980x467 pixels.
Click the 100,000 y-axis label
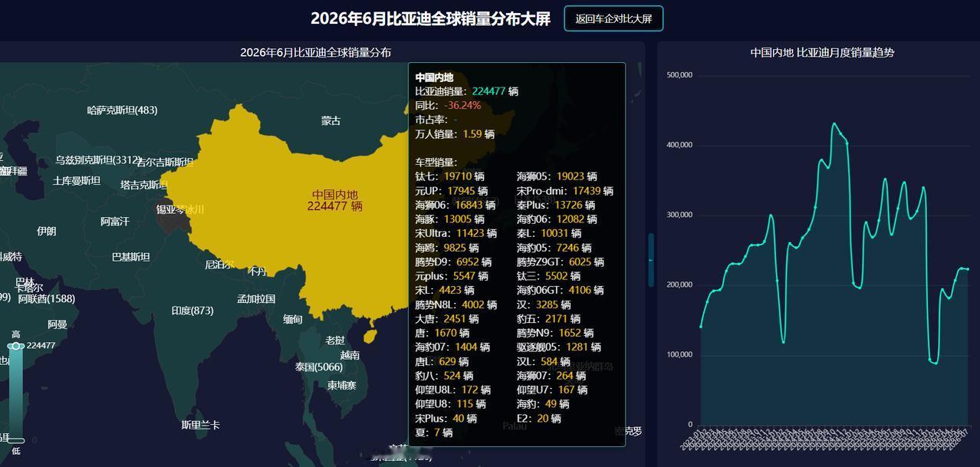pyautogui.click(x=679, y=354)
